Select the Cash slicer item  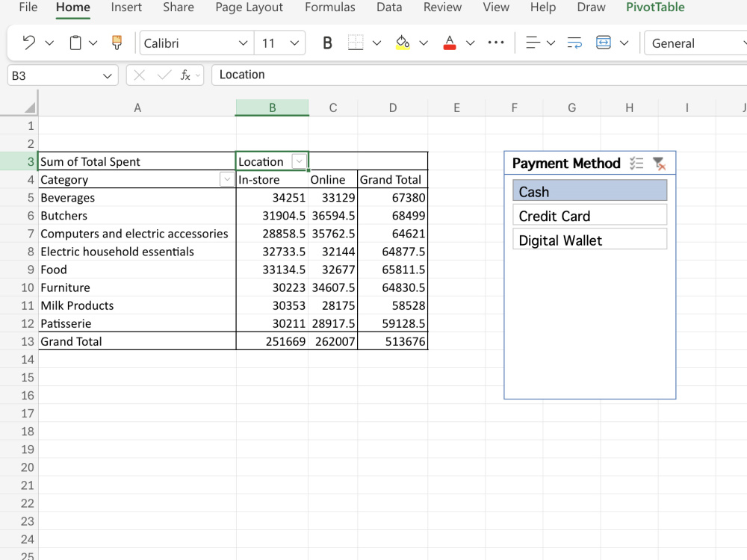click(590, 191)
